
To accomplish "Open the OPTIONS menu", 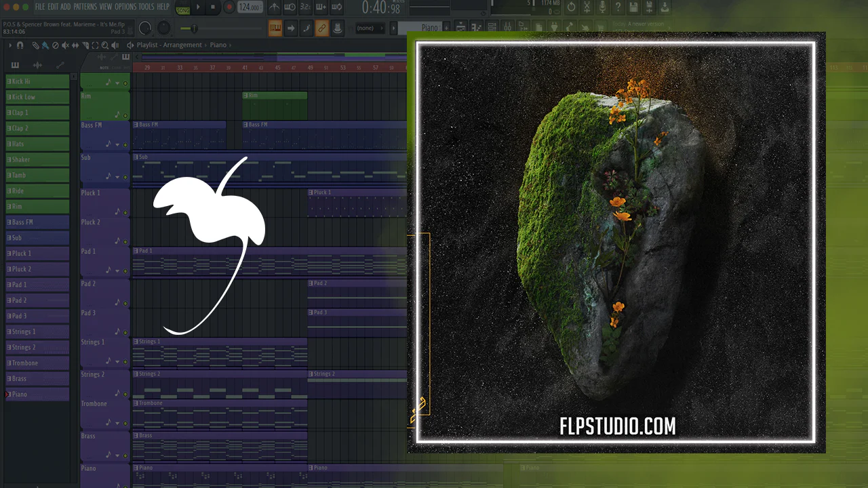I will [x=125, y=7].
